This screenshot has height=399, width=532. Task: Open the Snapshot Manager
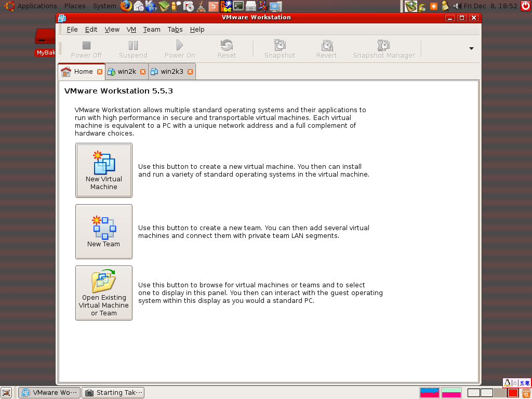pyautogui.click(x=384, y=49)
